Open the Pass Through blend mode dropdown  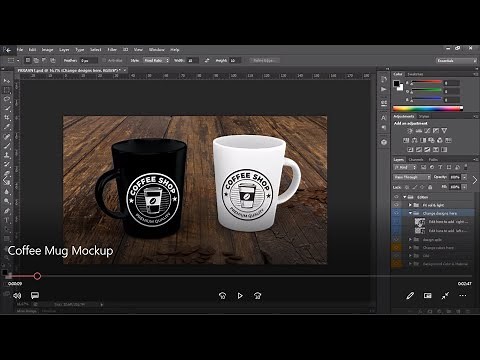[412, 177]
